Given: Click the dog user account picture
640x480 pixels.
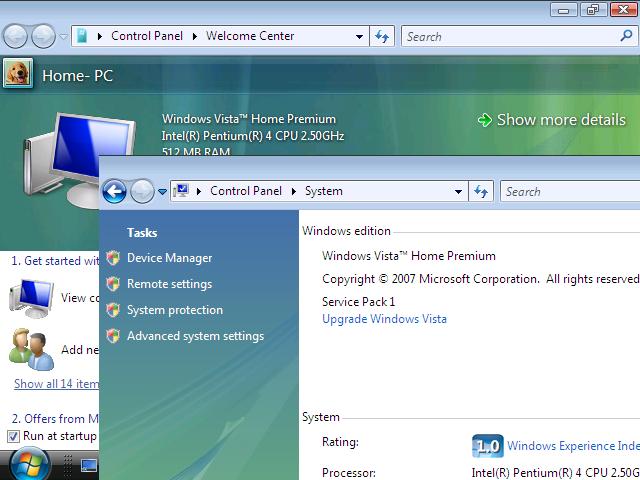Looking at the screenshot, I should [18, 73].
